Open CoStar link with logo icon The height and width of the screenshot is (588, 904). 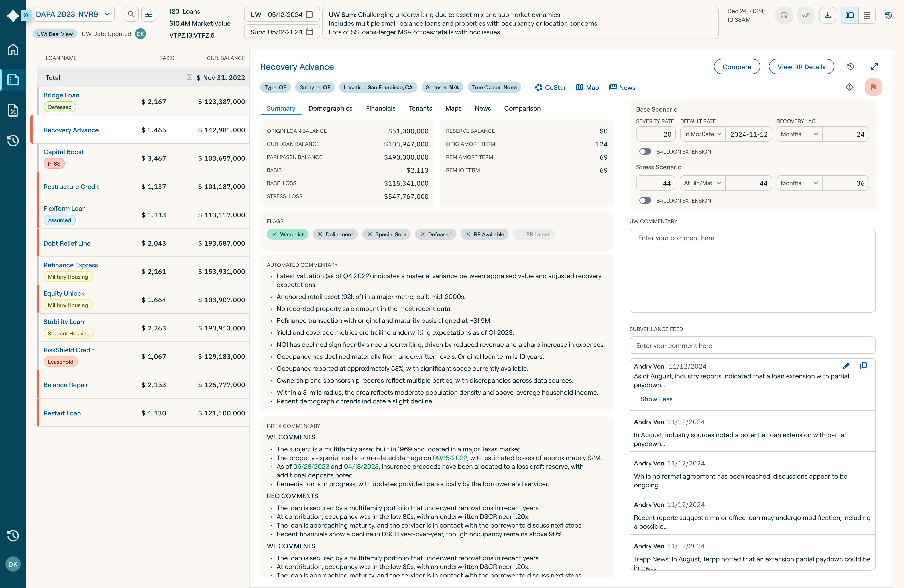[x=550, y=87]
